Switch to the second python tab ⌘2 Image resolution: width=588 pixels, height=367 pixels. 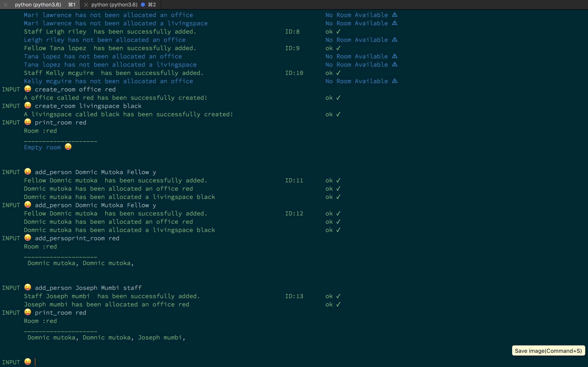pos(114,5)
